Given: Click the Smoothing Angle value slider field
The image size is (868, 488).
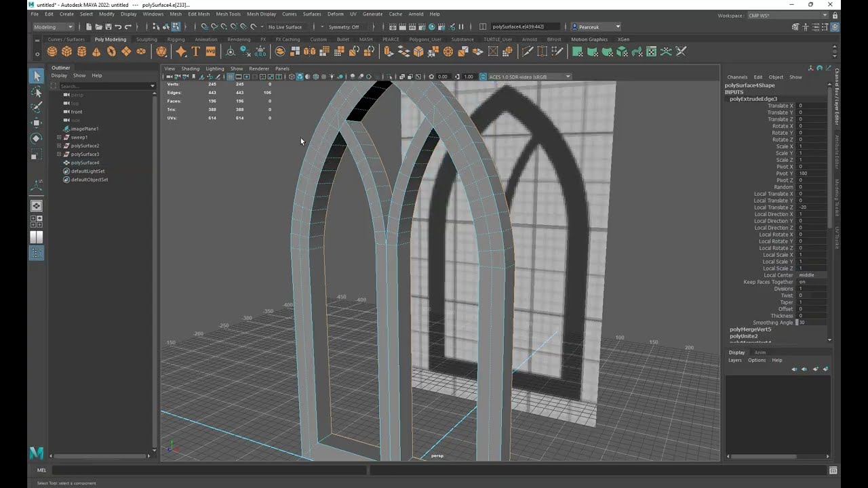Looking at the screenshot, I should pyautogui.click(x=812, y=323).
